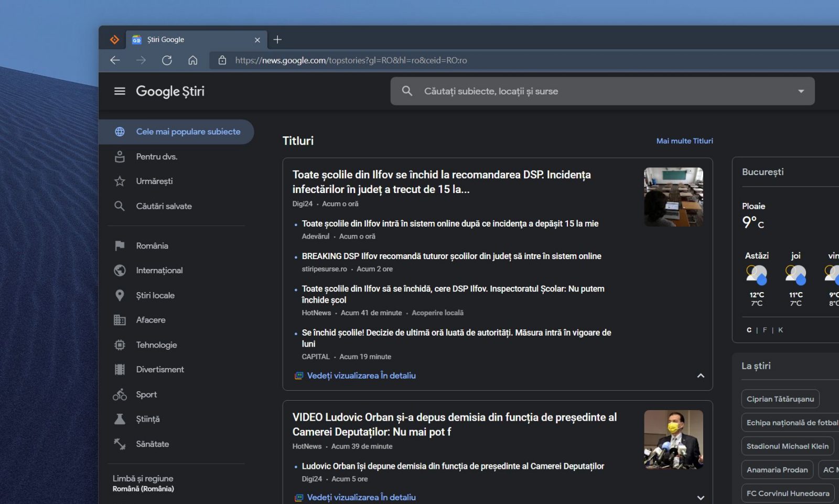Click the flask icon next to Știință
The width and height of the screenshot is (839, 504).
120,419
